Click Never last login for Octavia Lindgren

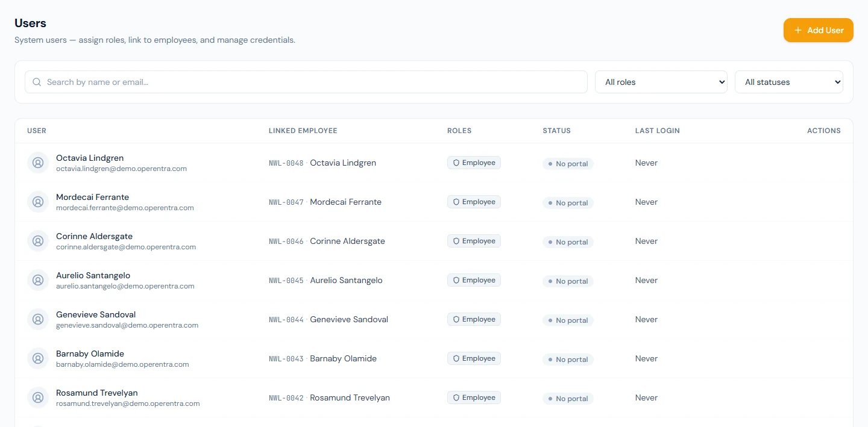click(646, 163)
